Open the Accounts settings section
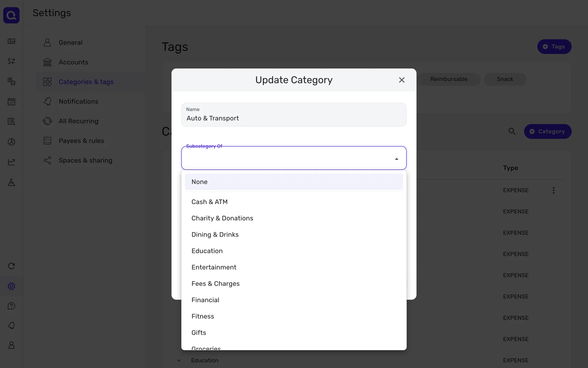Image resolution: width=588 pixels, height=368 pixels. (x=73, y=62)
